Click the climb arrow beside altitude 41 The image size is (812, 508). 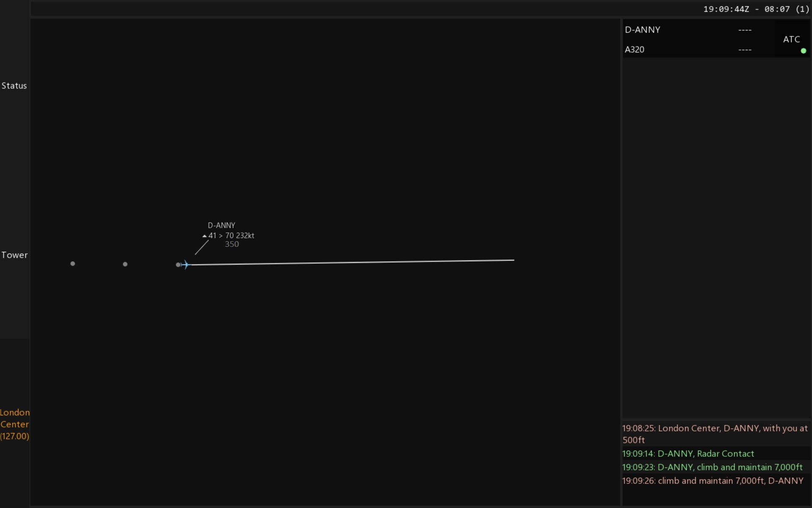pyautogui.click(x=205, y=236)
